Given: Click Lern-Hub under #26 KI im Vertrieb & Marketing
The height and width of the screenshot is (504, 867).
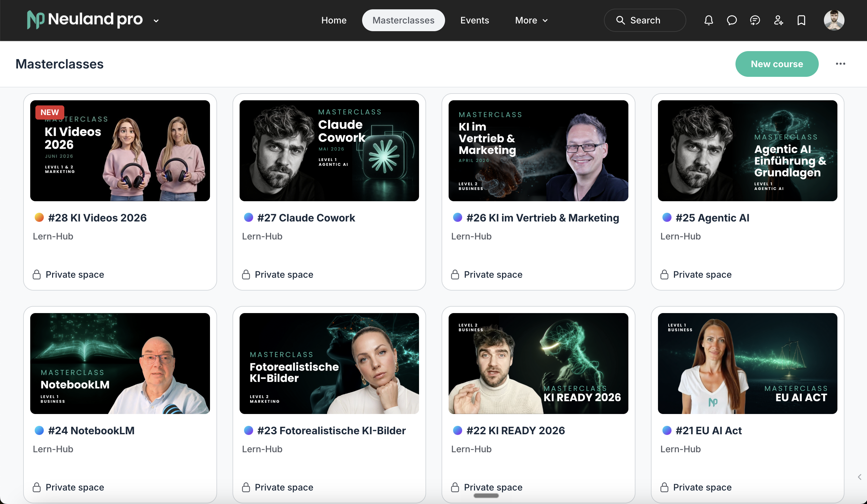Looking at the screenshot, I should 471,236.
